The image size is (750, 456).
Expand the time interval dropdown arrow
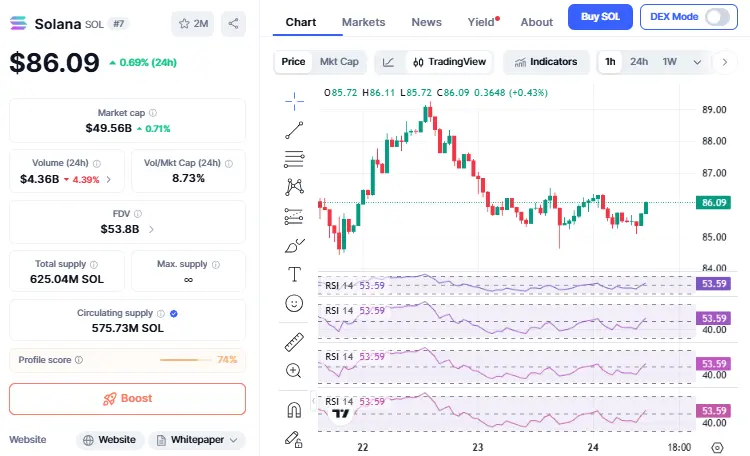[x=697, y=62]
